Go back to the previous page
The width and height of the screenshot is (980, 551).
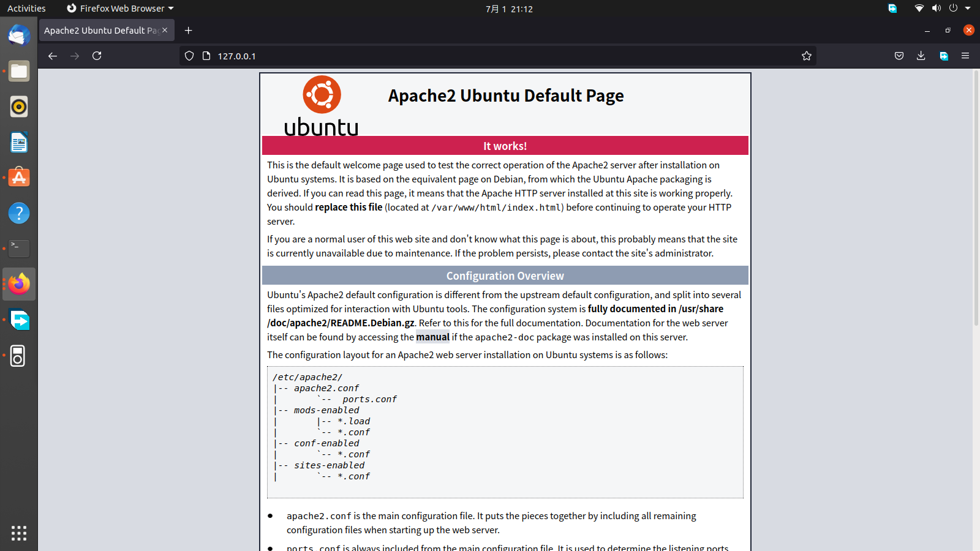click(x=53, y=56)
